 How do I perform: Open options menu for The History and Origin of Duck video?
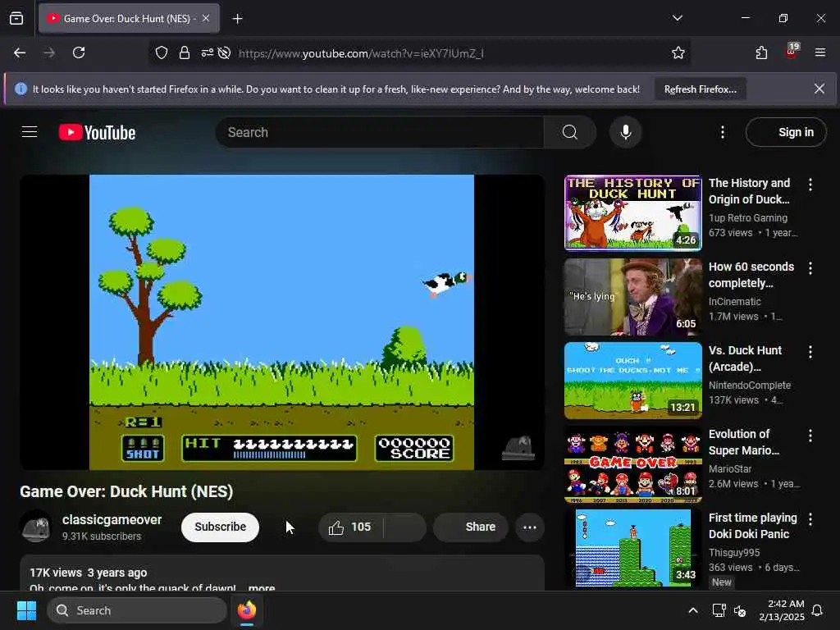(x=810, y=185)
